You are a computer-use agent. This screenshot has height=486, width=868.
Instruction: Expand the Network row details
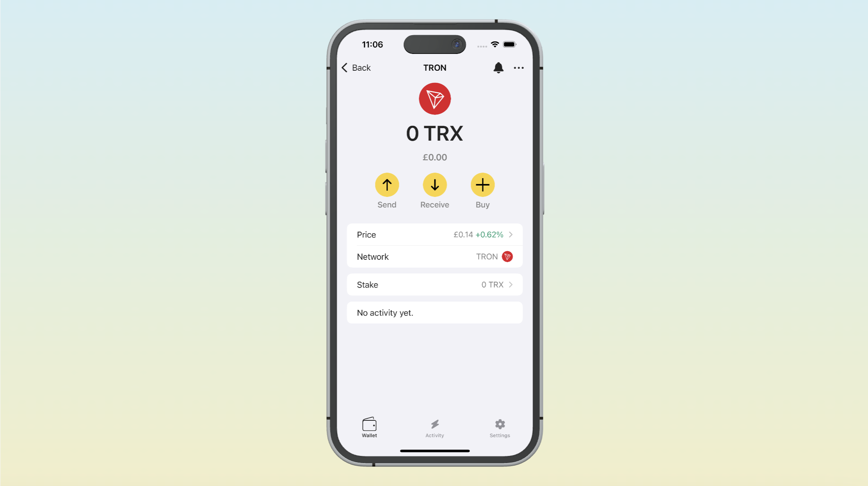(433, 257)
